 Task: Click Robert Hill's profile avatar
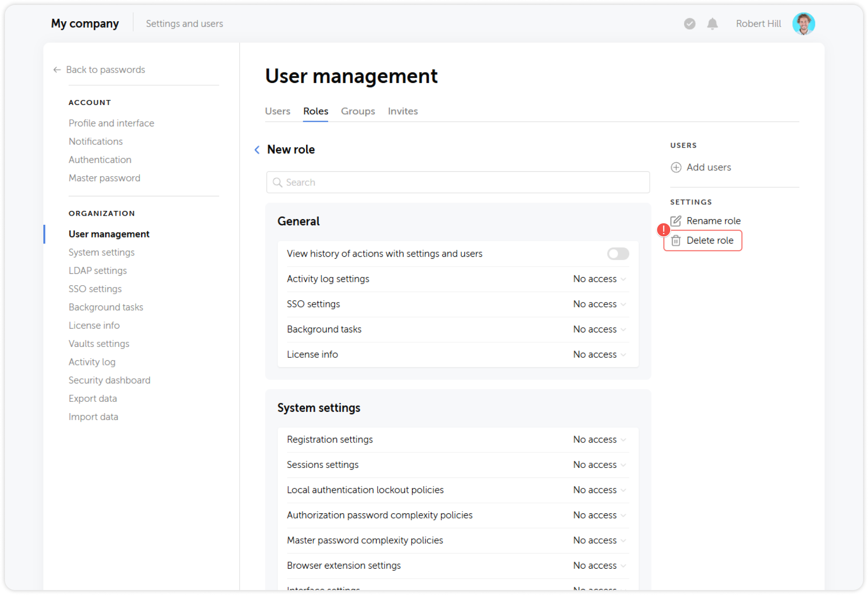803,24
